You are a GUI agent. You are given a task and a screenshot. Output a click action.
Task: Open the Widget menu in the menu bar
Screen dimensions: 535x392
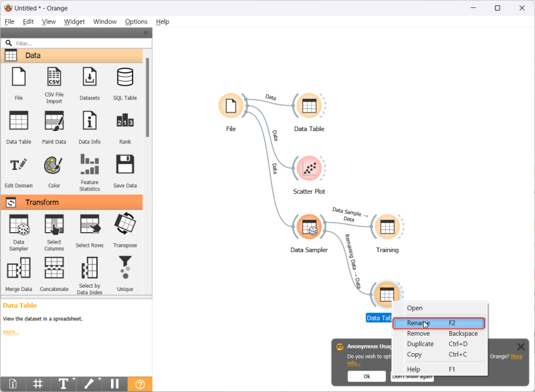pyautogui.click(x=74, y=21)
